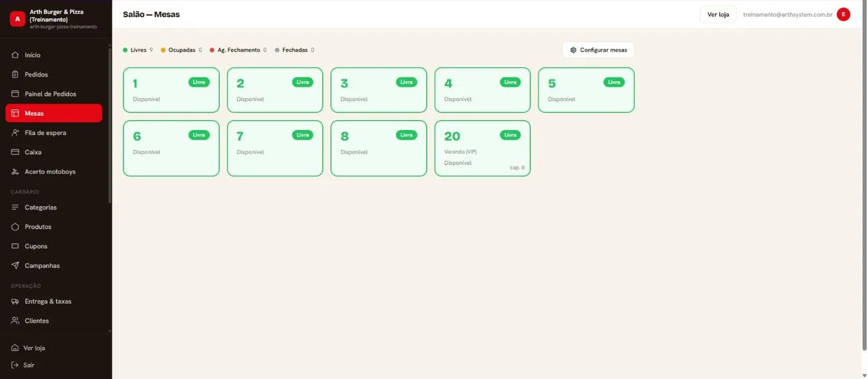Viewport: 868px width, 379px height.
Task: Open Início in the sidebar
Action: [x=54, y=55]
